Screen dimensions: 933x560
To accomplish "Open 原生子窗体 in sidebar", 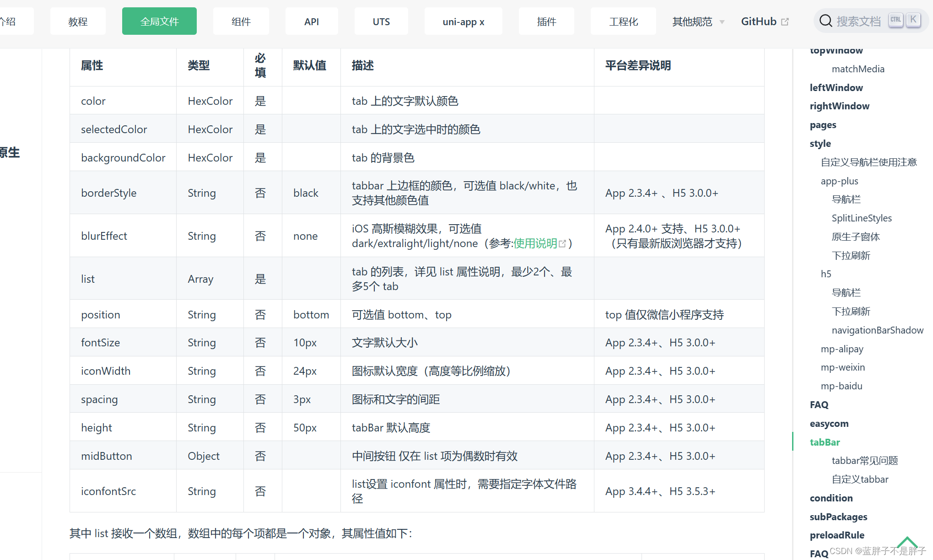I will click(x=856, y=237).
